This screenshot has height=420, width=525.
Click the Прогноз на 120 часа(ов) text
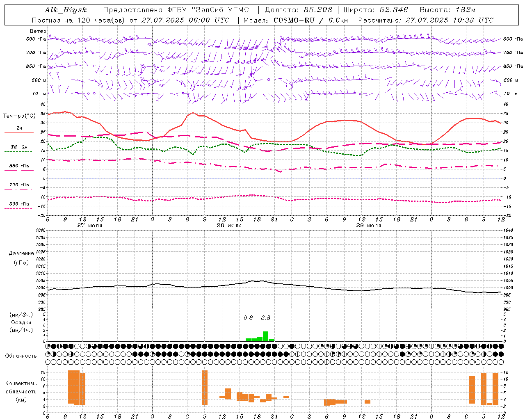78,20
